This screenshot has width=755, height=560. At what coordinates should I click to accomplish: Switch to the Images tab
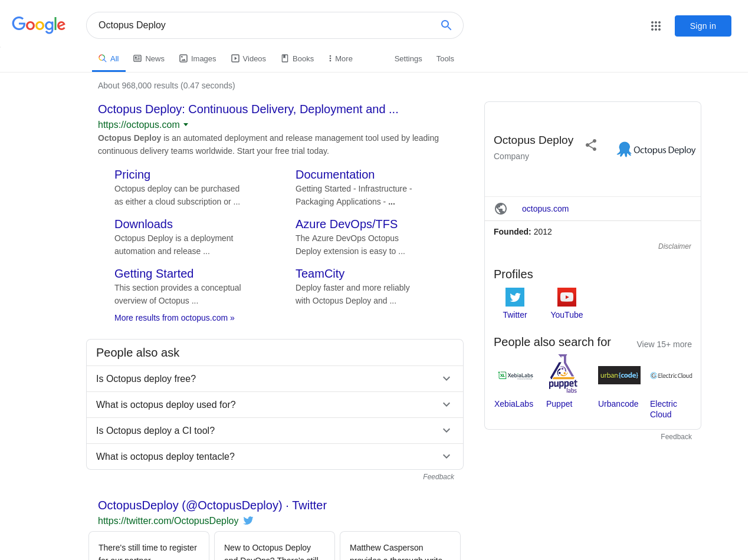[198, 59]
